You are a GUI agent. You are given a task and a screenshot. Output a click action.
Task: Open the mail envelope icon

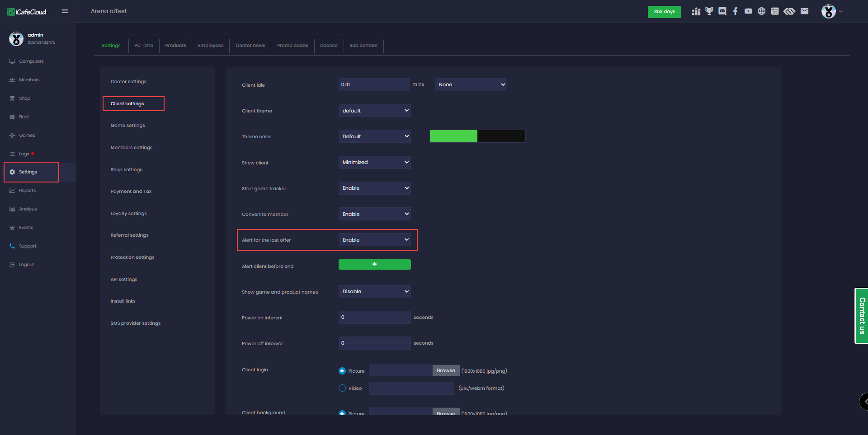[x=804, y=11]
